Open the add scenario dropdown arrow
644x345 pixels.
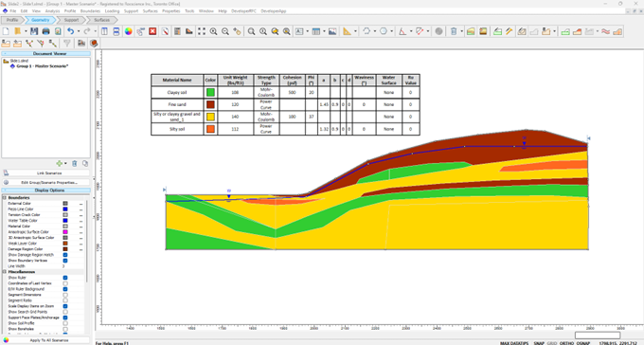tap(65, 163)
